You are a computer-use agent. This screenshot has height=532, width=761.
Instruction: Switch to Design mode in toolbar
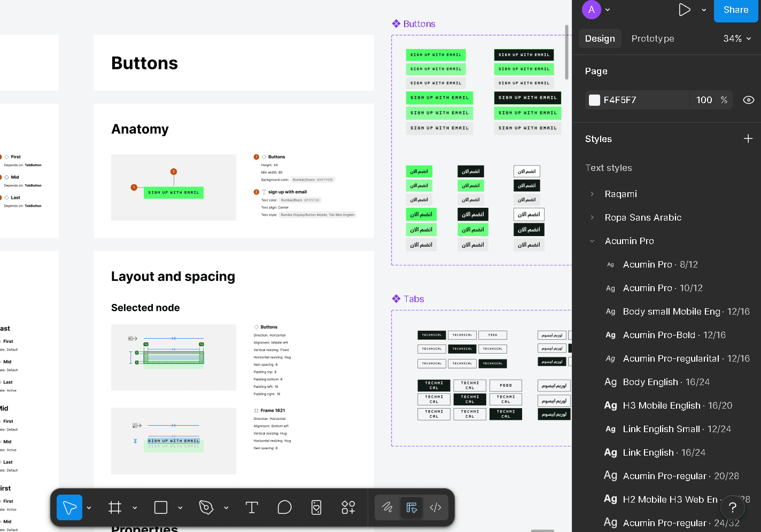(411, 507)
